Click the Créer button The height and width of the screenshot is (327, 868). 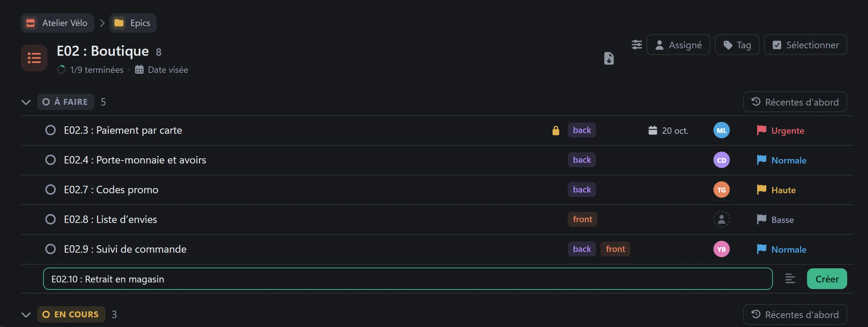[x=827, y=279]
